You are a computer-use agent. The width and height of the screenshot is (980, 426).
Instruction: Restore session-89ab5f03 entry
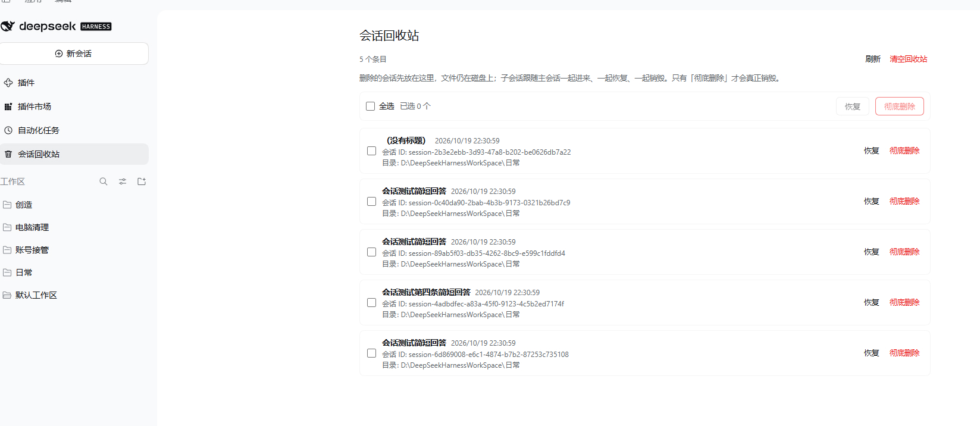872,252
